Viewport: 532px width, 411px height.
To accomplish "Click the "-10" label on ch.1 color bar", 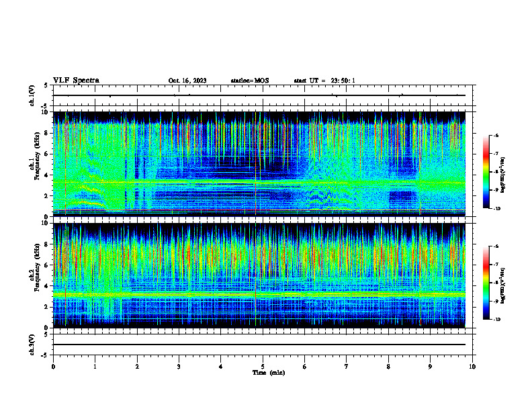I will [497, 209].
